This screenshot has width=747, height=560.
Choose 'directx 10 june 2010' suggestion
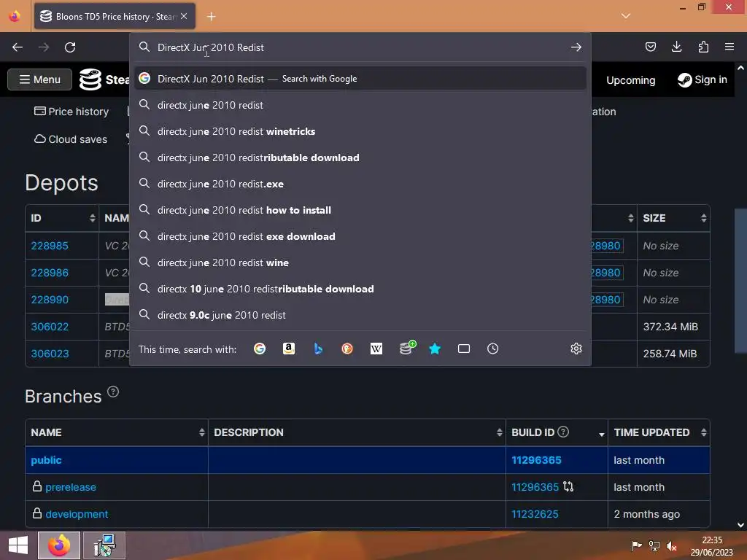[x=360, y=289]
